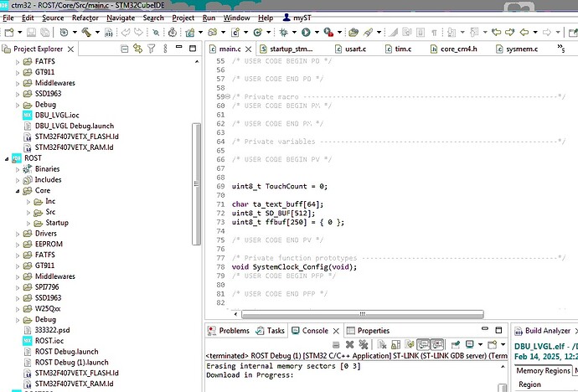Click the Back navigation yellow arrow
Screen dimensions: 578x392
coord(524,33)
